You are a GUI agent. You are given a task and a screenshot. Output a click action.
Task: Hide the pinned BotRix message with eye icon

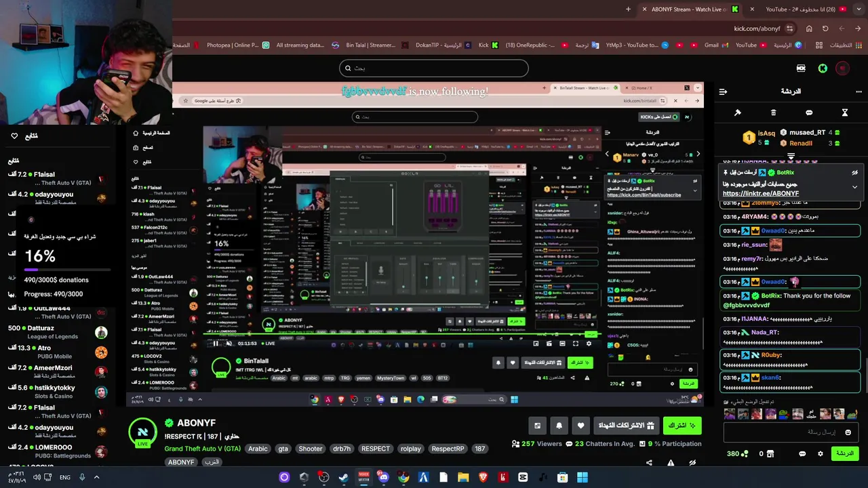coord(854,173)
